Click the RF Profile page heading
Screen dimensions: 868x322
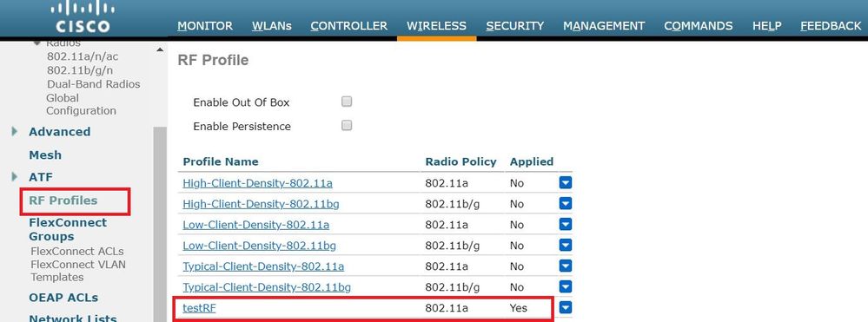(x=213, y=60)
